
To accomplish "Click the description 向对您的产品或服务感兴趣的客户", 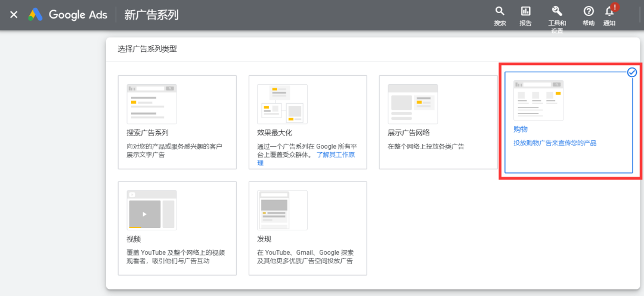I will (175, 146).
